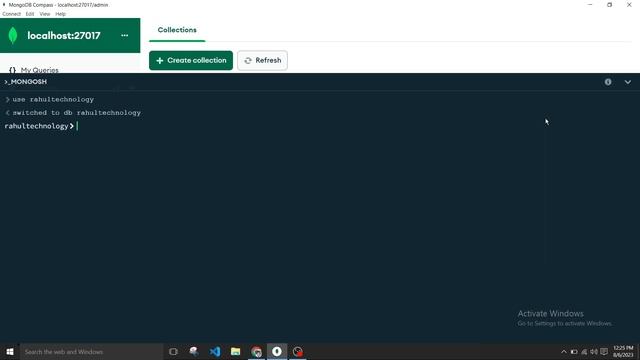Click the Search the web and Windows box

pos(91,351)
